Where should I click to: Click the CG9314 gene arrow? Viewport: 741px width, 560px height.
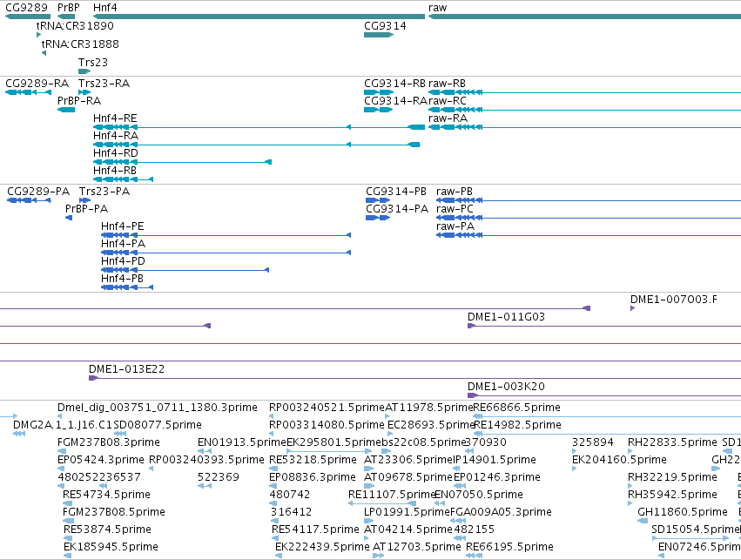[379, 35]
